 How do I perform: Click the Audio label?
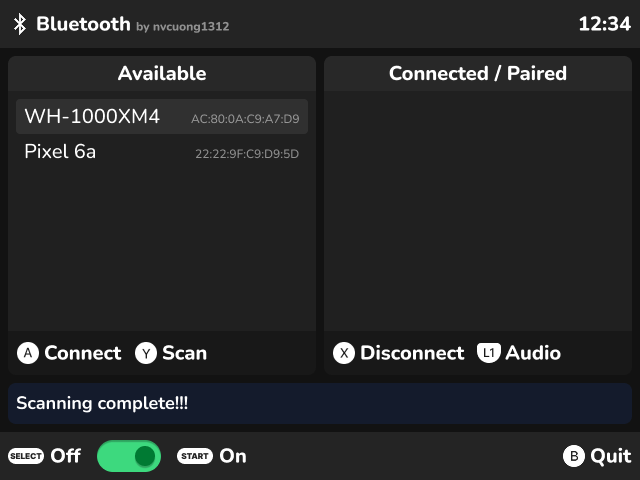(x=533, y=353)
